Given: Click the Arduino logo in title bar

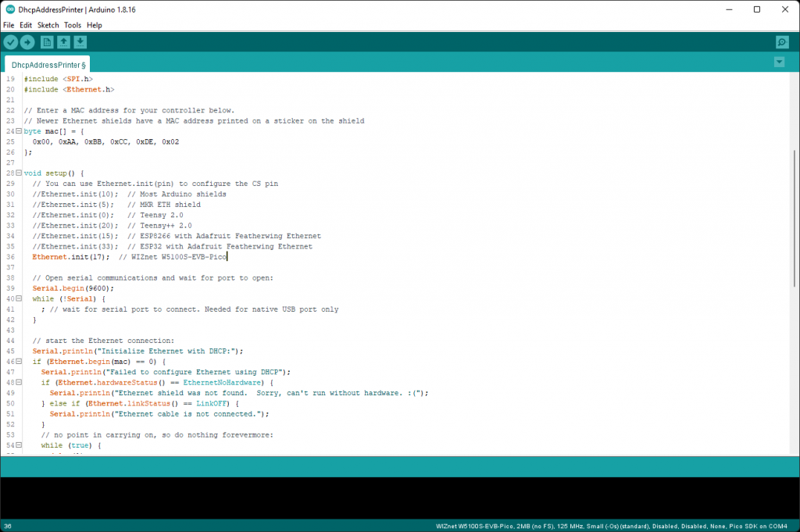Looking at the screenshot, I should [x=9, y=9].
